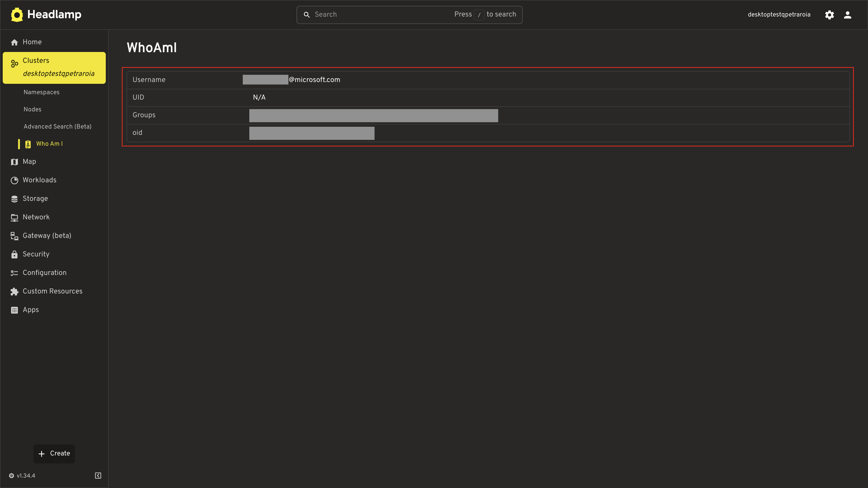The width and height of the screenshot is (868, 488).
Task: Click the Create button
Action: click(54, 454)
